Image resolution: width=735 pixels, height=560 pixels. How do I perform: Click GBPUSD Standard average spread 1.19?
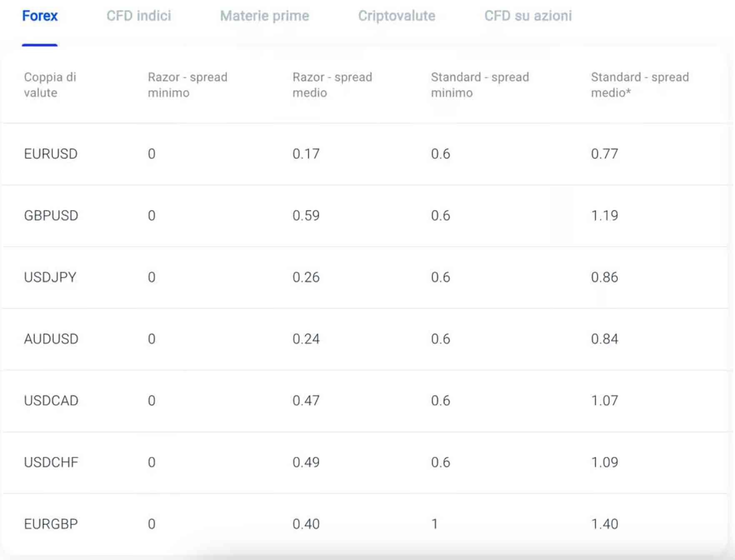[605, 215]
